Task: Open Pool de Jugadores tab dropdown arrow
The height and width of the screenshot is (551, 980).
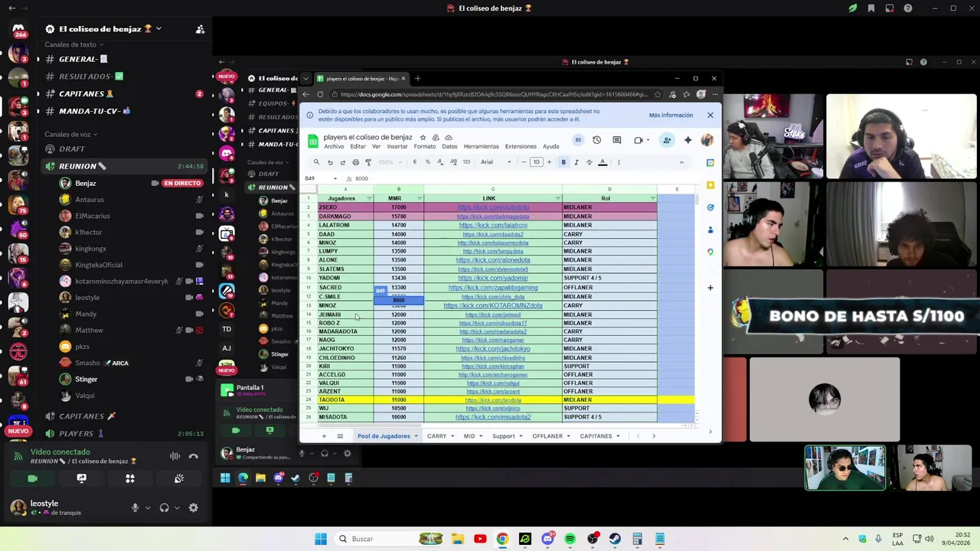Action: pos(416,436)
